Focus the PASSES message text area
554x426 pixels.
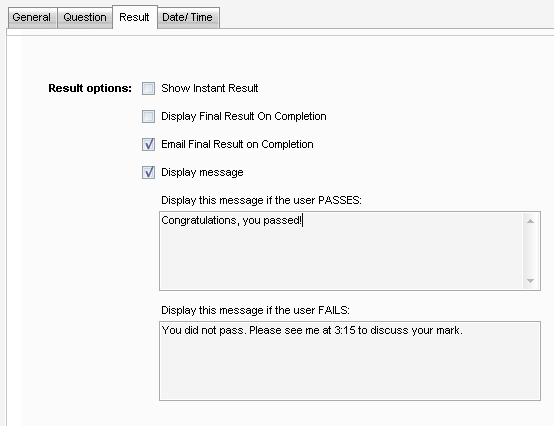click(350, 251)
